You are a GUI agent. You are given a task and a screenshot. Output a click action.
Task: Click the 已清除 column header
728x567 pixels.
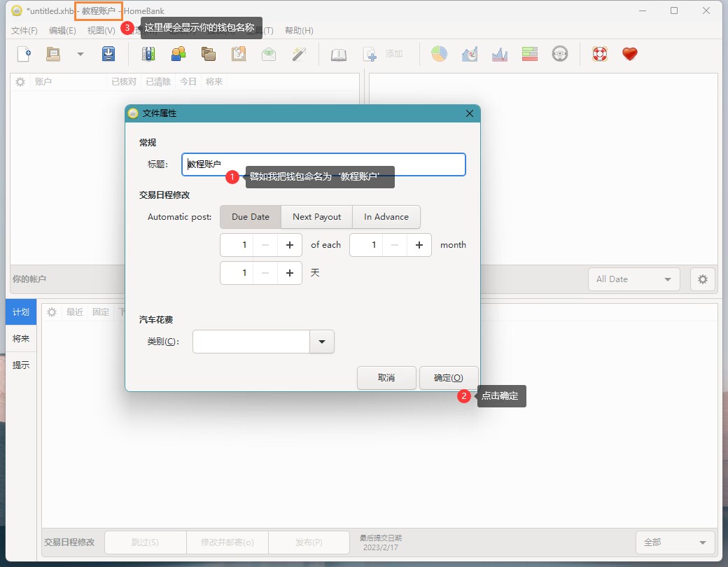pyautogui.click(x=158, y=82)
